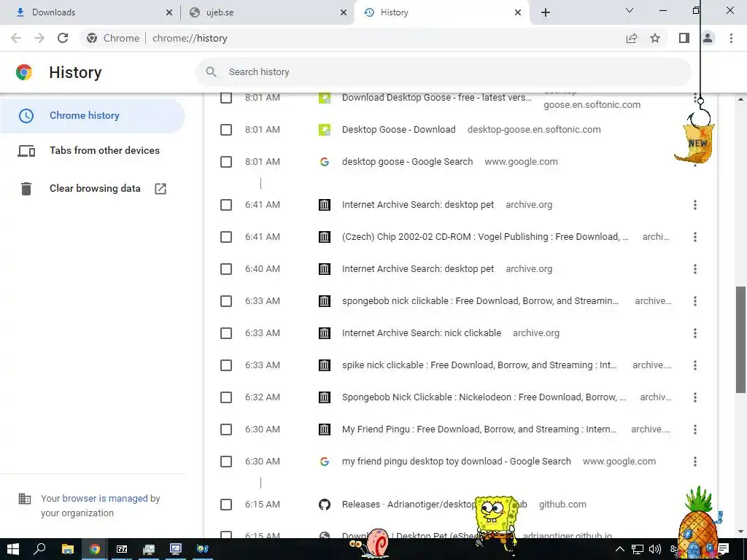The height and width of the screenshot is (560, 747).
Task: Tick checkbox for Desktop Goose - Download entry
Action: 226,130
